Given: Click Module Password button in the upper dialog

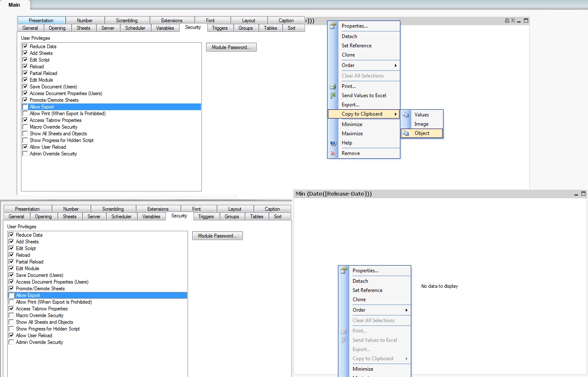Looking at the screenshot, I should [231, 47].
